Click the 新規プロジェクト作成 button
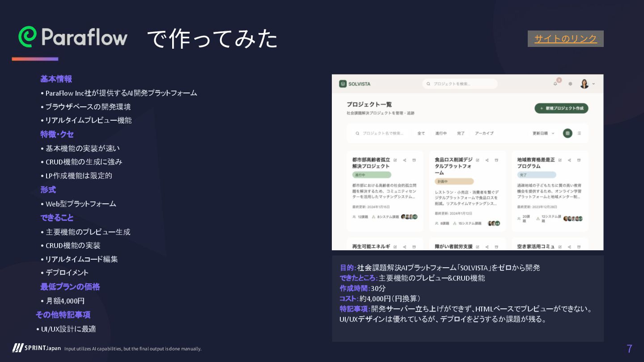This screenshot has width=644, height=362. pyautogui.click(x=561, y=108)
